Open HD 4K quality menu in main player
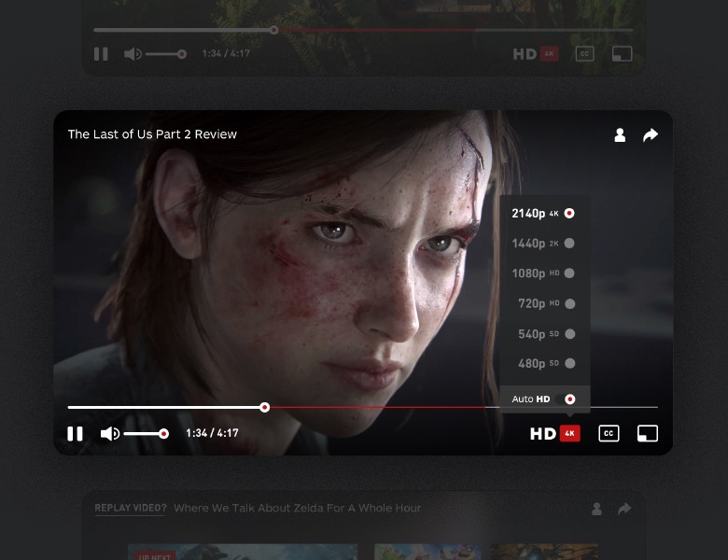The image size is (728, 560). click(x=554, y=434)
